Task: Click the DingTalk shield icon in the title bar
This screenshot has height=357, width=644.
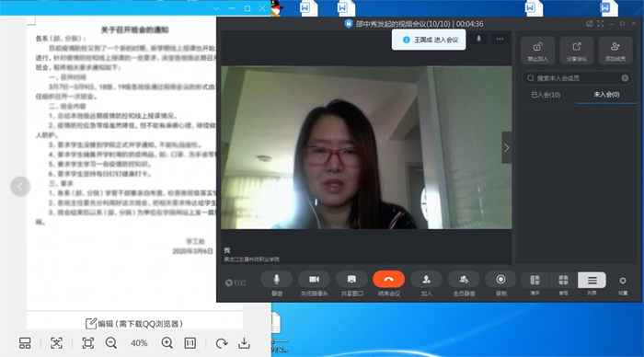Action: coord(349,24)
